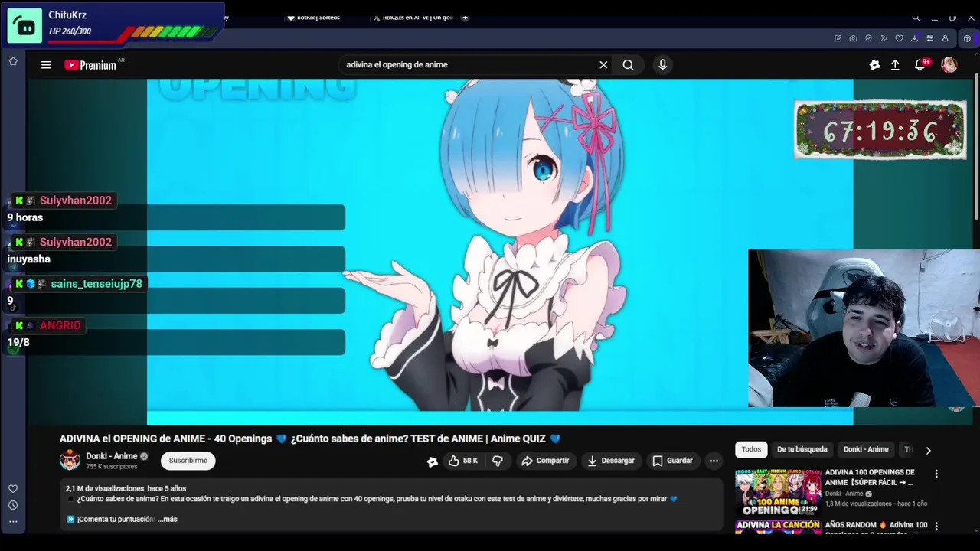Click the sparkle icon left of like button
This screenshot has width=980, height=551.
point(432,461)
